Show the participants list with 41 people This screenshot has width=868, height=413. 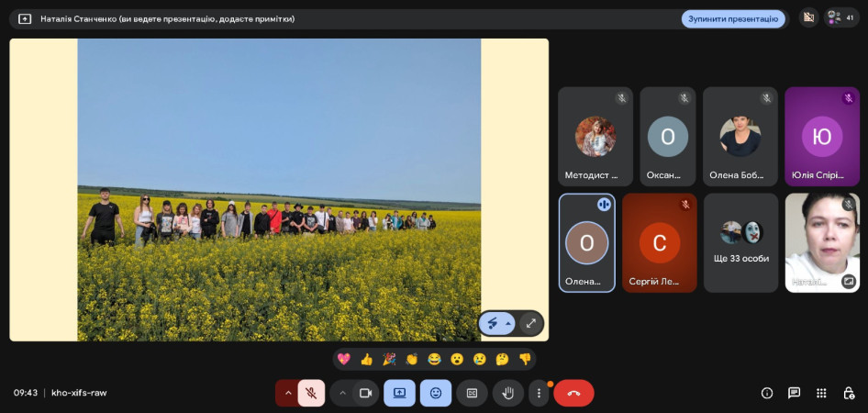[x=840, y=17]
